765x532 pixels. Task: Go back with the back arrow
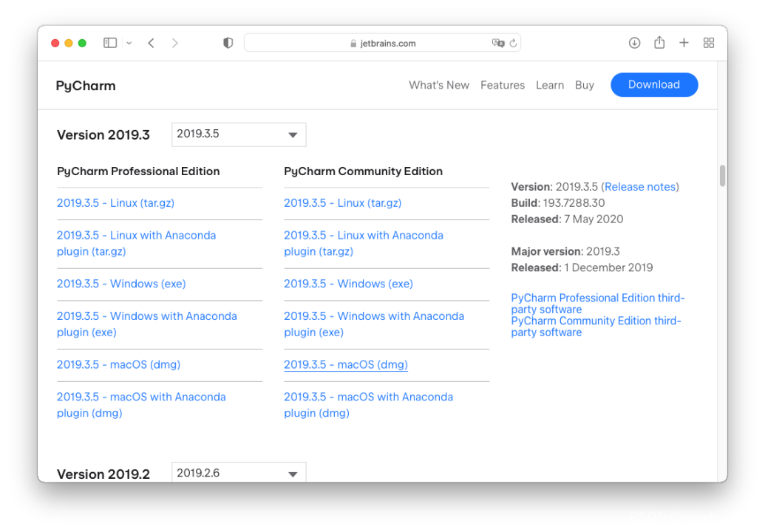click(x=152, y=43)
